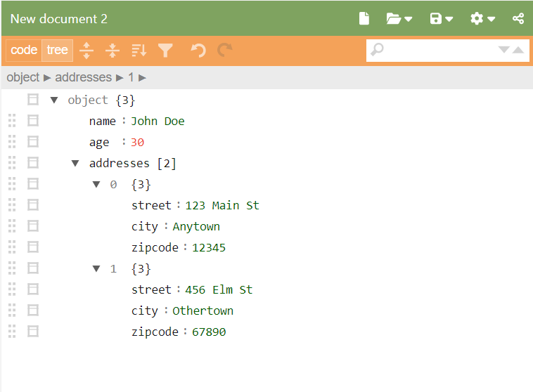The width and height of the screenshot is (533, 392).
Task: Open action menu for root object row
Action: coord(33,100)
